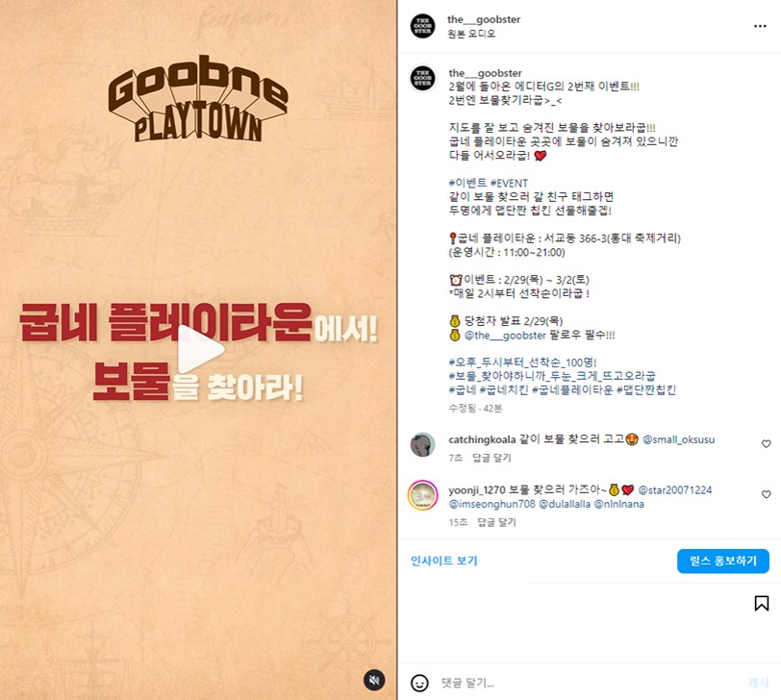This screenshot has width=781, height=700.
Task: Reply to yoonji_1270's comment via 답글 달기
Action: pos(496,522)
